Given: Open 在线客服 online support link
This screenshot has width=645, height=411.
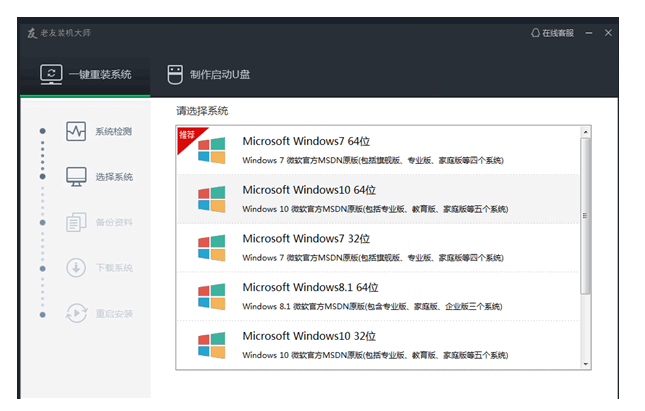Looking at the screenshot, I should click(552, 33).
